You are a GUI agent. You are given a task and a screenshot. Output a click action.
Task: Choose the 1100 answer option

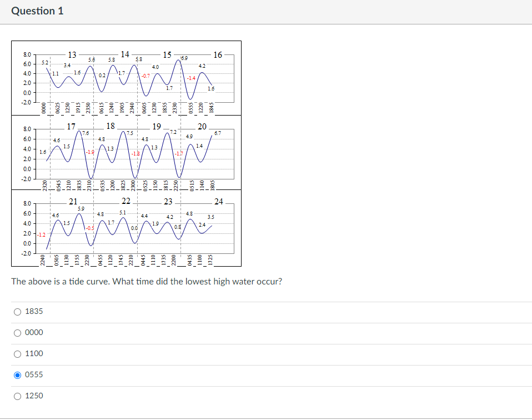17,354
